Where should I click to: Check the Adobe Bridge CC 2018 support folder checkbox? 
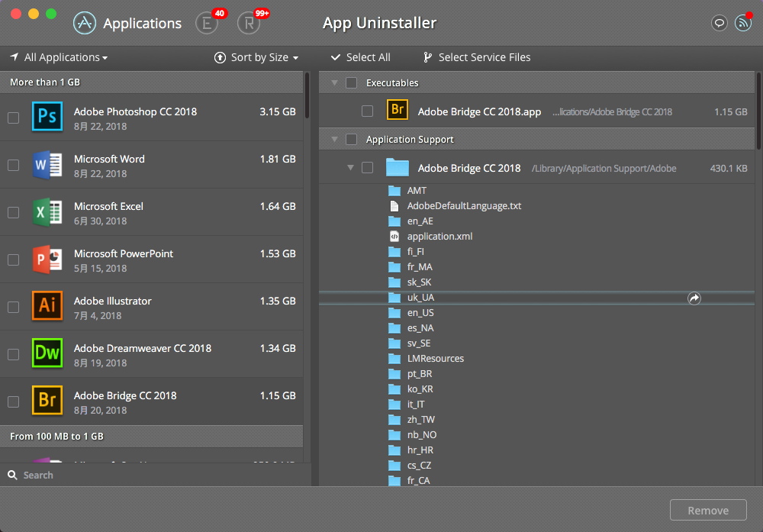(368, 168)
